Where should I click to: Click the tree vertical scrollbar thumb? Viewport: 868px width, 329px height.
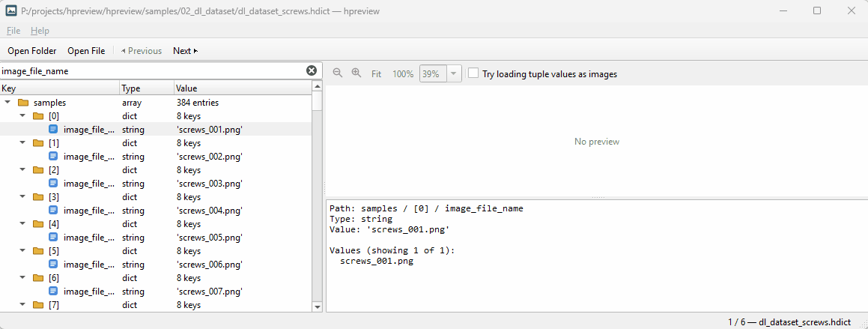coord(318,100)
